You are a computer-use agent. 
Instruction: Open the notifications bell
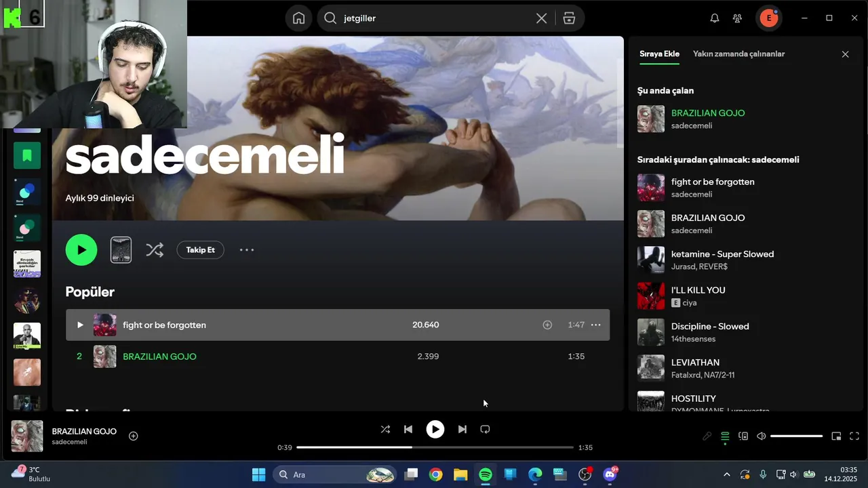714,18
